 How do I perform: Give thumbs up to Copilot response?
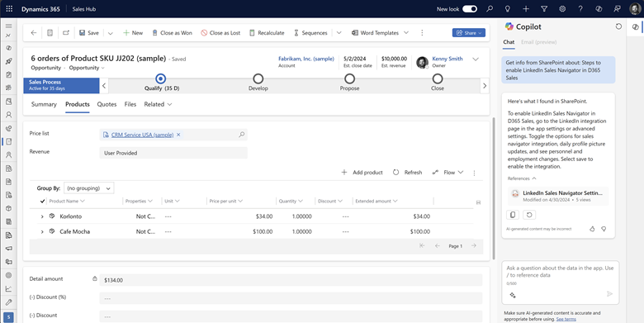pos(592,229)
